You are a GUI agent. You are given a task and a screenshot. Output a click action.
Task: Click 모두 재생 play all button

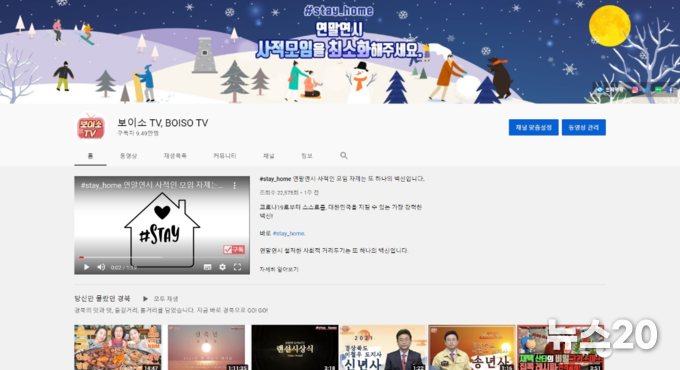(x=160, y=298)
